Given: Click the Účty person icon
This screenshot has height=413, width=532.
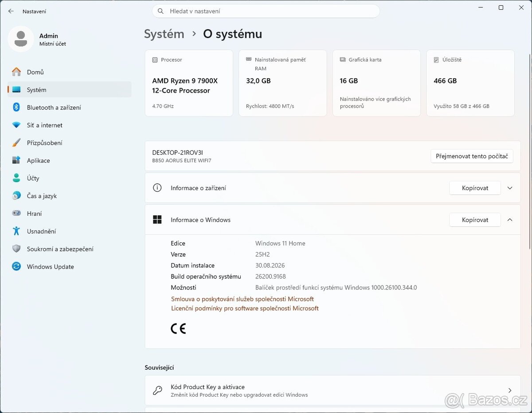Looking at the screenshot, I should click(16, 178).
